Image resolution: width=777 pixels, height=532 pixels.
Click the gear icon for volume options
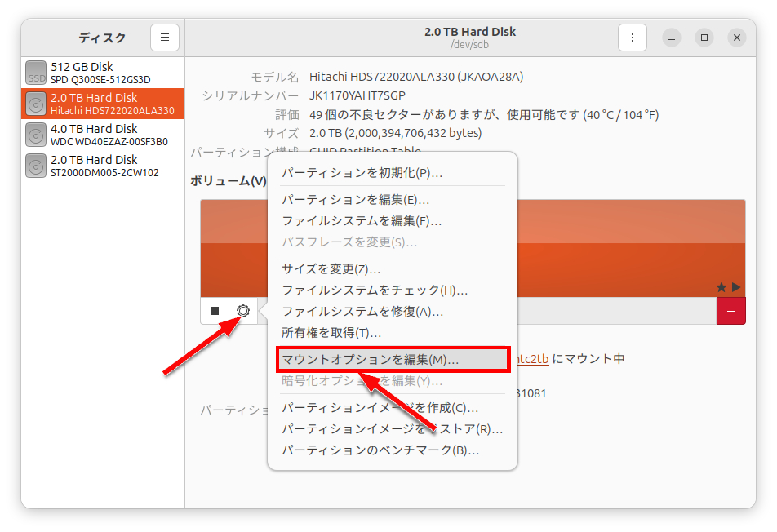242,311
